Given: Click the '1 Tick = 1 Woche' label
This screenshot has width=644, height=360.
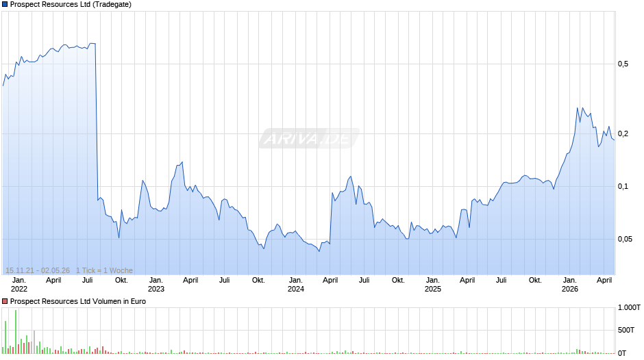Looking at the screenshot, I should (x=104, y=270).
